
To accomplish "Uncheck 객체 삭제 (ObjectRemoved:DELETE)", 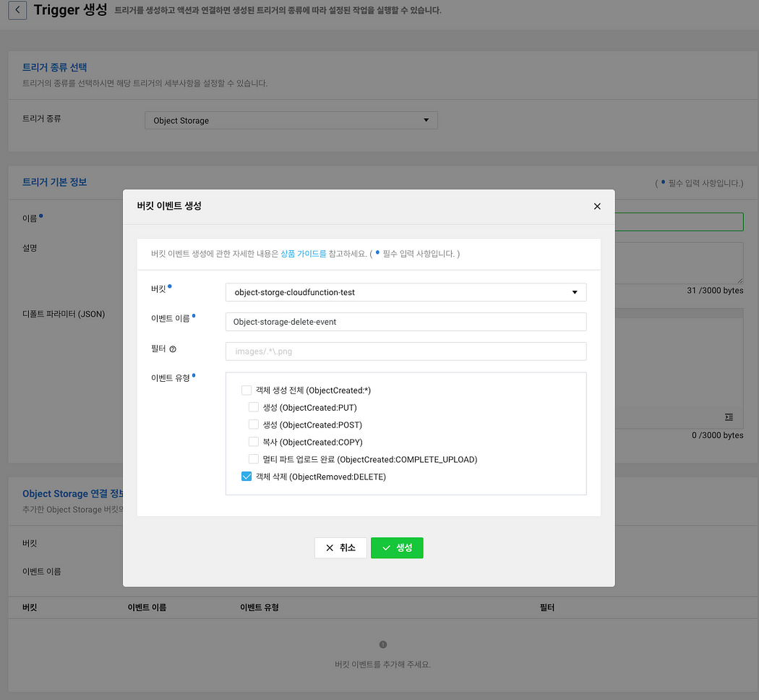I will [246, 477].
